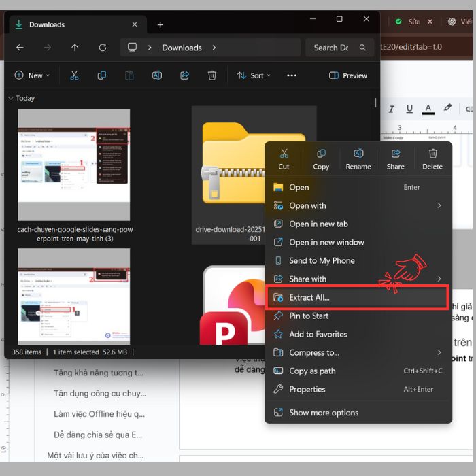Select Open in new window
The image size is (476, 476).
[358, 242]
